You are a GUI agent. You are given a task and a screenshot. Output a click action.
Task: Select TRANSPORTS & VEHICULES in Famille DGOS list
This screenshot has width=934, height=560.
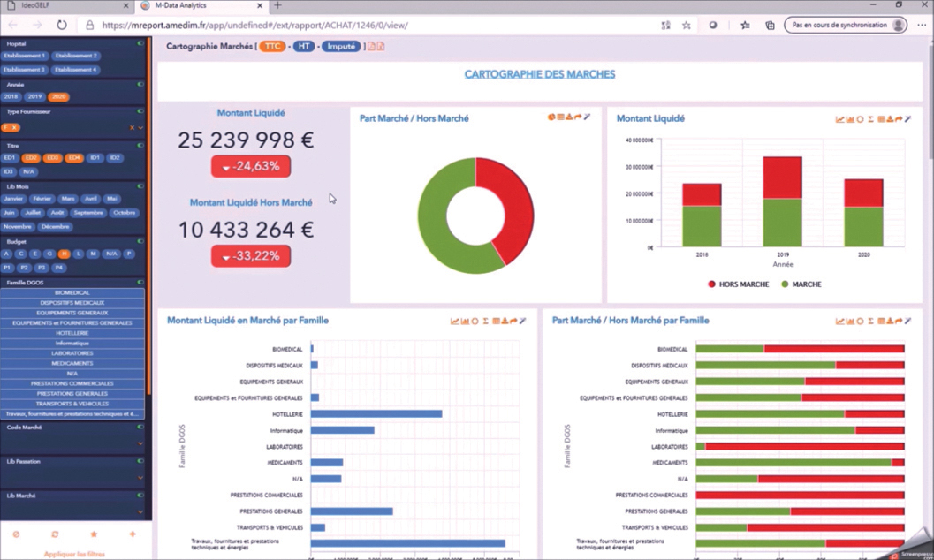pyautogui.click(x=72, y=404)
